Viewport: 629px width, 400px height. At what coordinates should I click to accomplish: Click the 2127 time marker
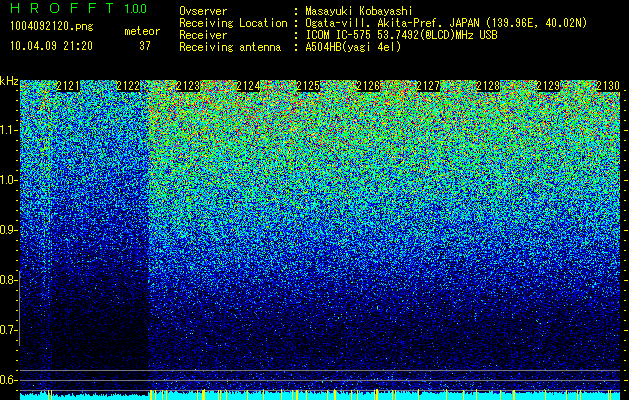tap(428, 86)
